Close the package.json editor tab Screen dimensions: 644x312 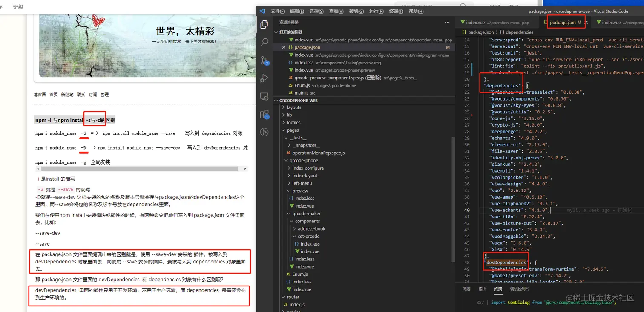pyautogui.click(x=586, y=23)
